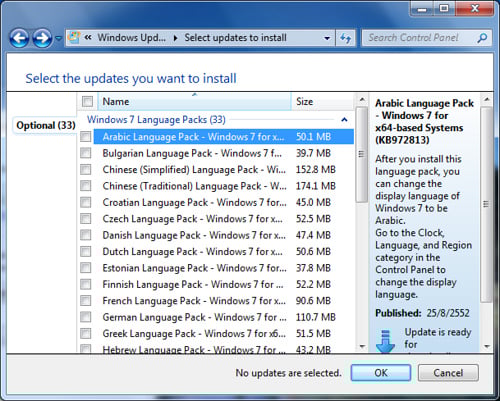Click the Cancel button
The width and height of the screenshot is (500, 401).
[x=448, y=372]
